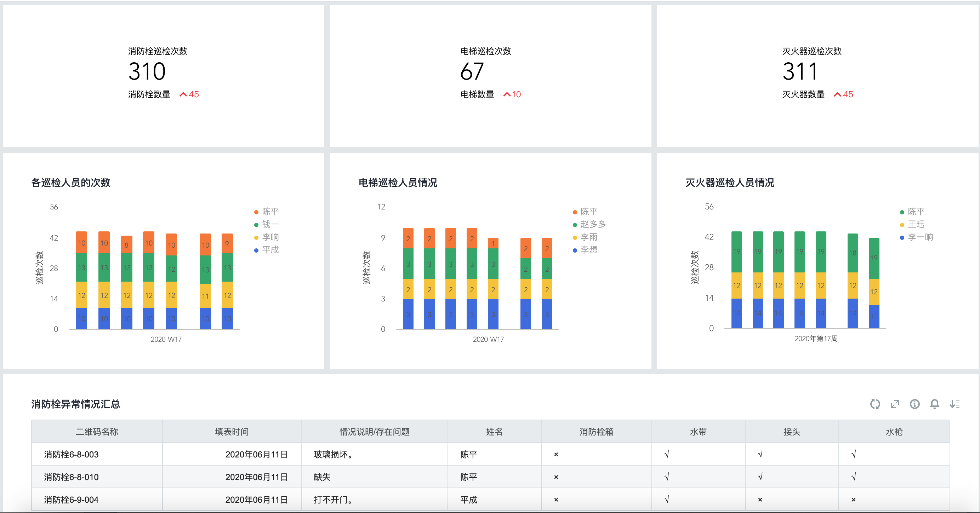The image size is (980, 513).
Task: Click the 水带 column header
Action: click(x=698, y=432)
